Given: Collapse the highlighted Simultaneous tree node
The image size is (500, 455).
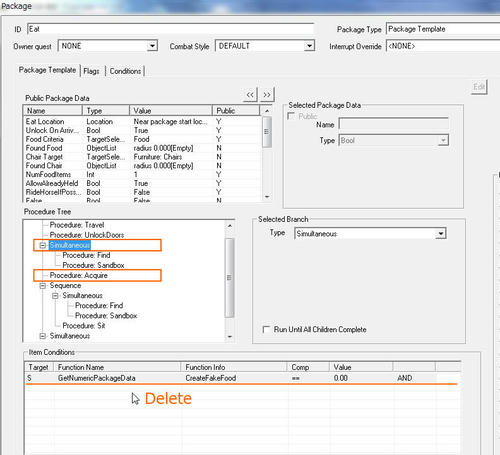Looking at the screenshot, I should (x=43, y=245).
